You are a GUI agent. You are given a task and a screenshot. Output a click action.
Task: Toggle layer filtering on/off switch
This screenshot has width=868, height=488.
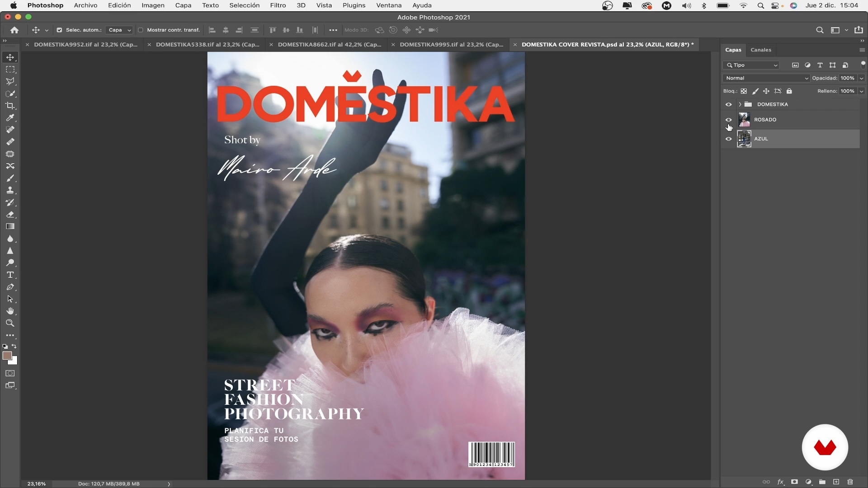pos(863,65)
